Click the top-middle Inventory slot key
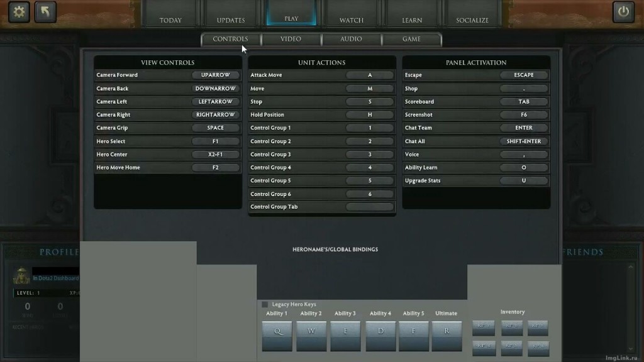Viewport: 644px width, 362px height. click(x=512, y=327)
